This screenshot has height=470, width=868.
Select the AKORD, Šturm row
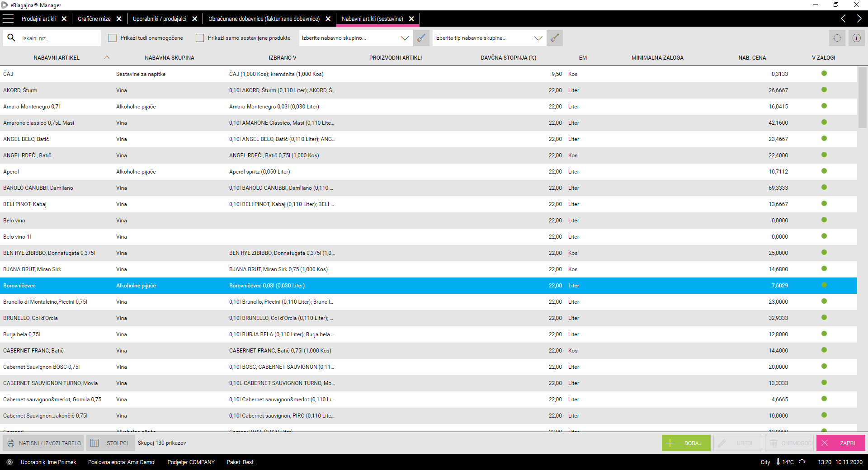[429, 90]
